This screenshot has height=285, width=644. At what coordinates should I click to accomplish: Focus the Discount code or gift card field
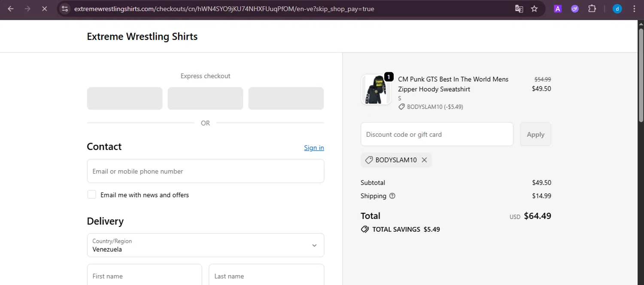click(x=437, y=134)
